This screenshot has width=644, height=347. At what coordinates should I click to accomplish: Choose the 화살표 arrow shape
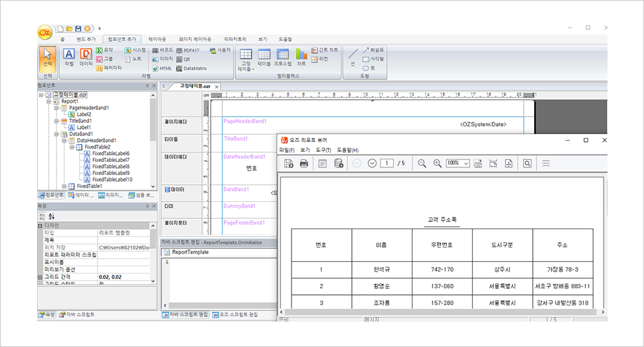coord(373,49)
